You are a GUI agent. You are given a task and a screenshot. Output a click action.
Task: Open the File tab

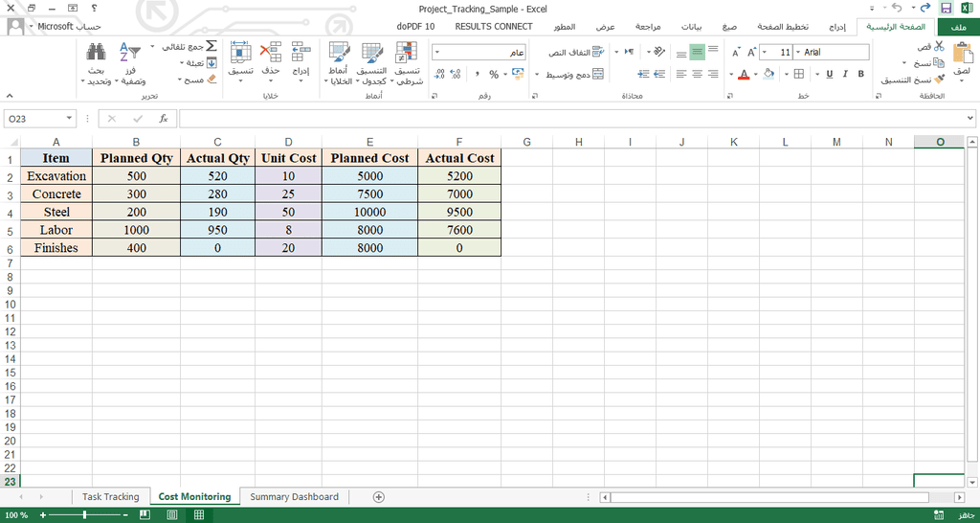[958, 27]
